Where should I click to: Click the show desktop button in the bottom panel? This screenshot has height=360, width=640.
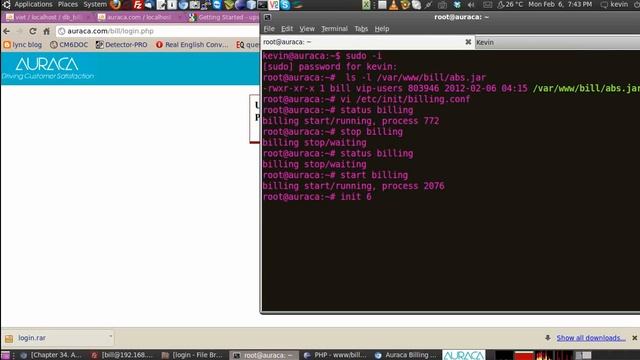click(x=5, y=355)
